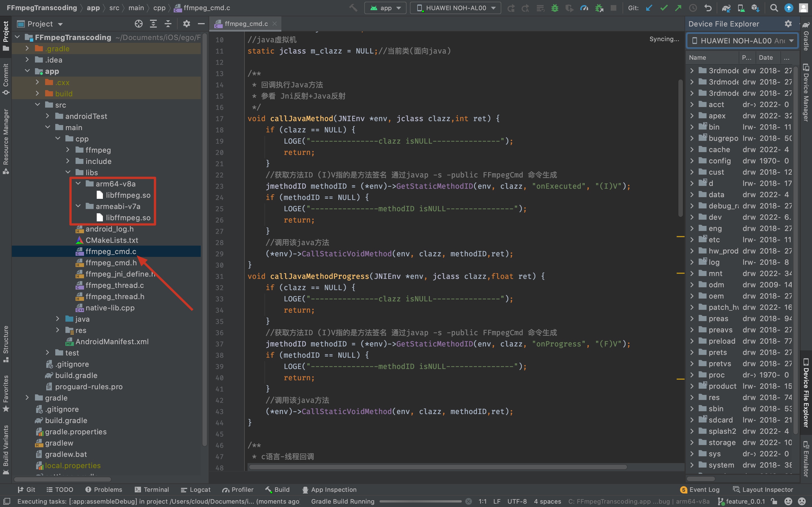Click the Gradle build progress bar

420,501
